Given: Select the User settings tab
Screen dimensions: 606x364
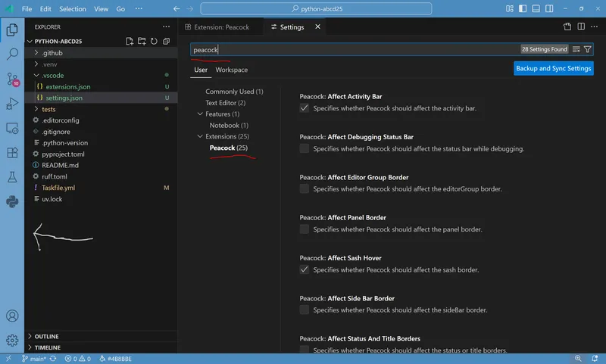Looking at the screenshot, I should [x=201, y=70].
